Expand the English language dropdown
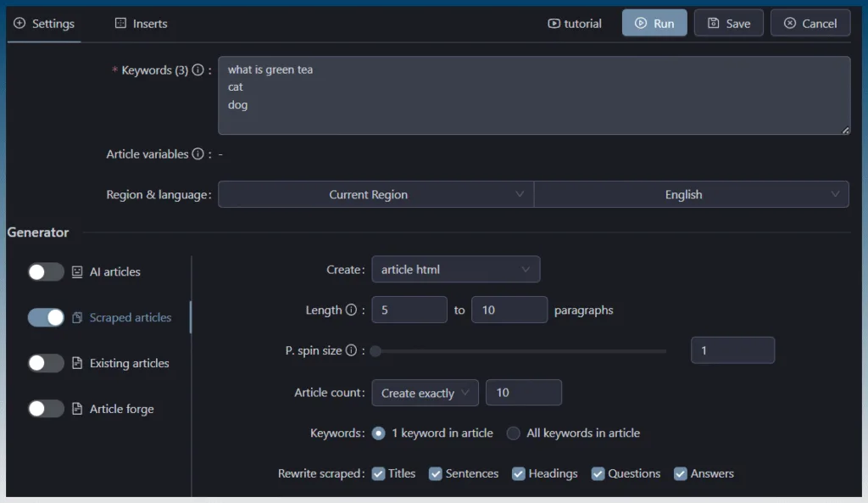The image size is (868, 503). pos(692,194)
